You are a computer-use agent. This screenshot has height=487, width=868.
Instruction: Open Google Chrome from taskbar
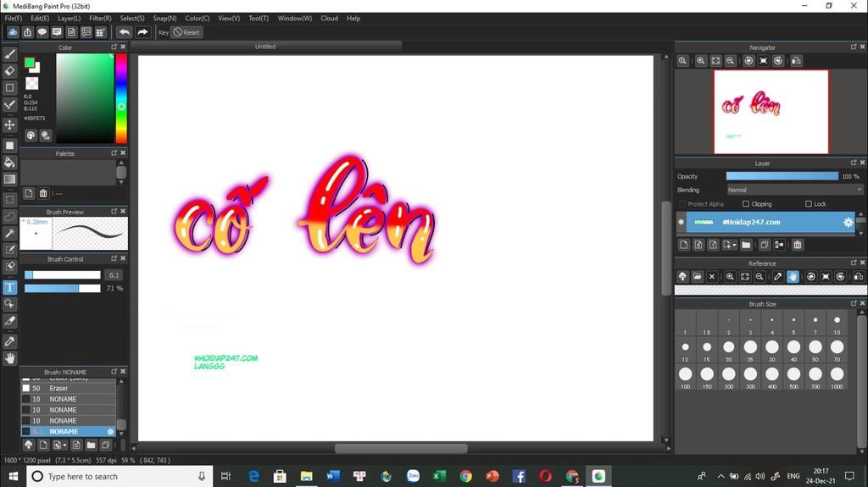465,476
